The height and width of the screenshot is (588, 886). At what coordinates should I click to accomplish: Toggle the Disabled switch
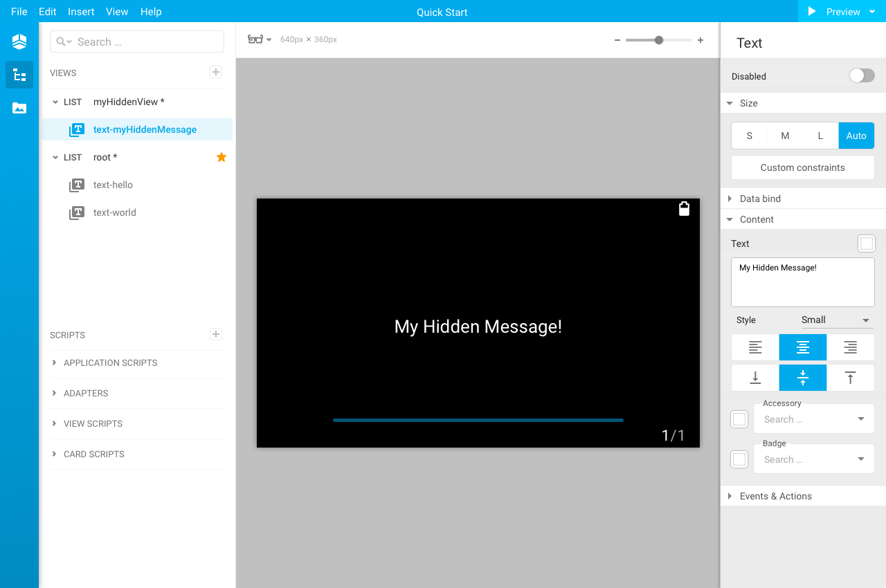tap(862, 75)
